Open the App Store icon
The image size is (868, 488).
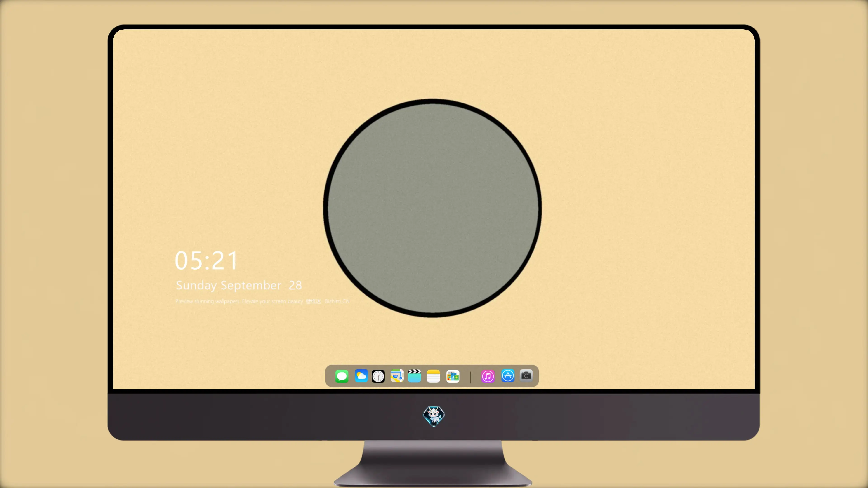pyautogui.click(x=508, y=376)
